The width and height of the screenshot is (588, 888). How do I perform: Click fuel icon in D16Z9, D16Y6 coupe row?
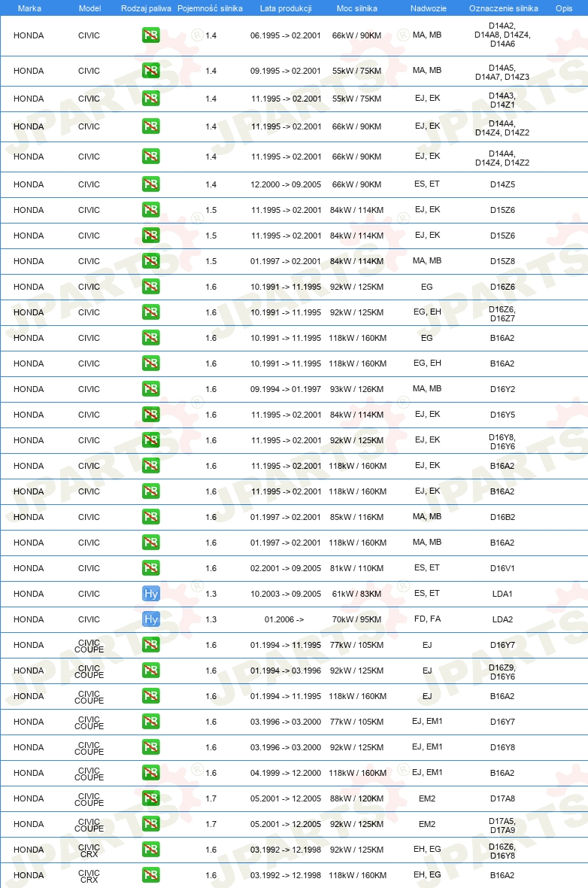[150, 671]
